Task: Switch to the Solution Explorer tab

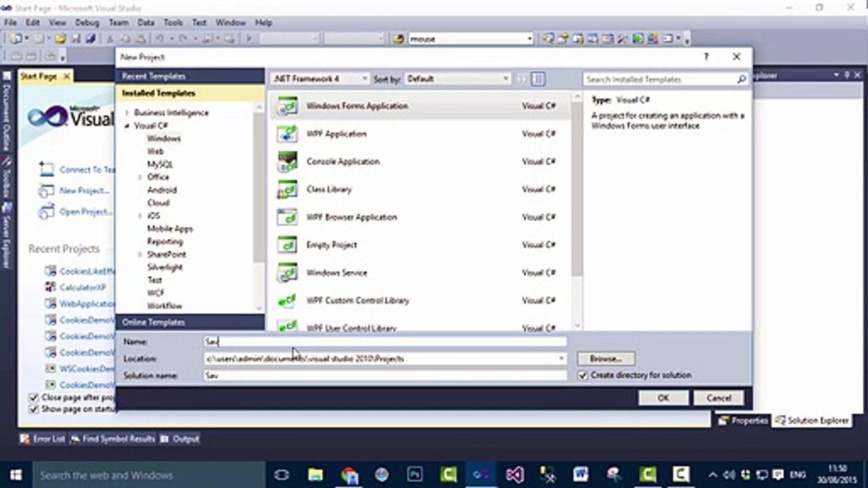Action: click(812, 421)
